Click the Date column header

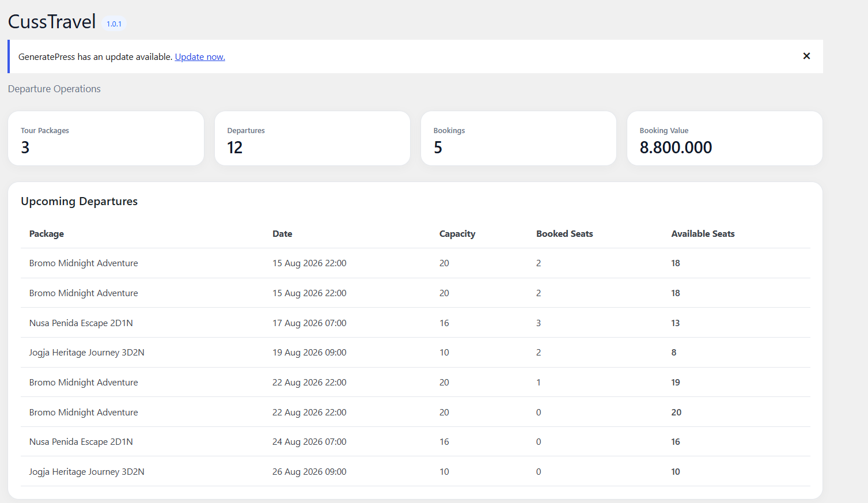click(x=282, y=233)
